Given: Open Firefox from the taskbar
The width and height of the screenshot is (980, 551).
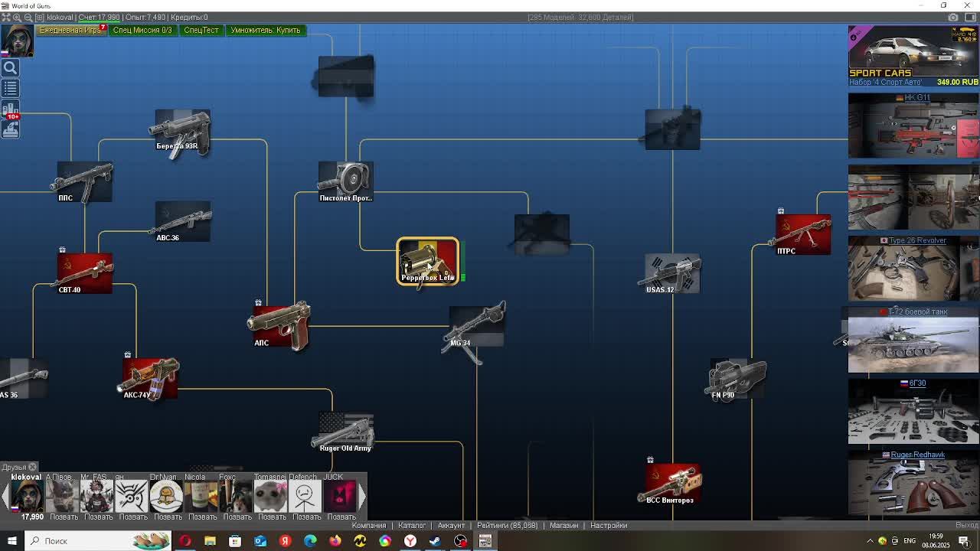Looking at the screenshot, I should [335, 541].
